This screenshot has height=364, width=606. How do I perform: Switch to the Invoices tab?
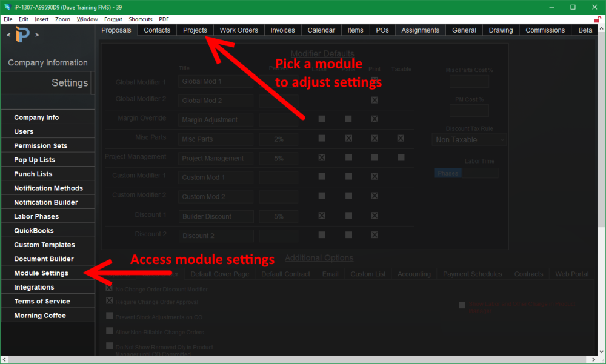(x=283, y=30)
